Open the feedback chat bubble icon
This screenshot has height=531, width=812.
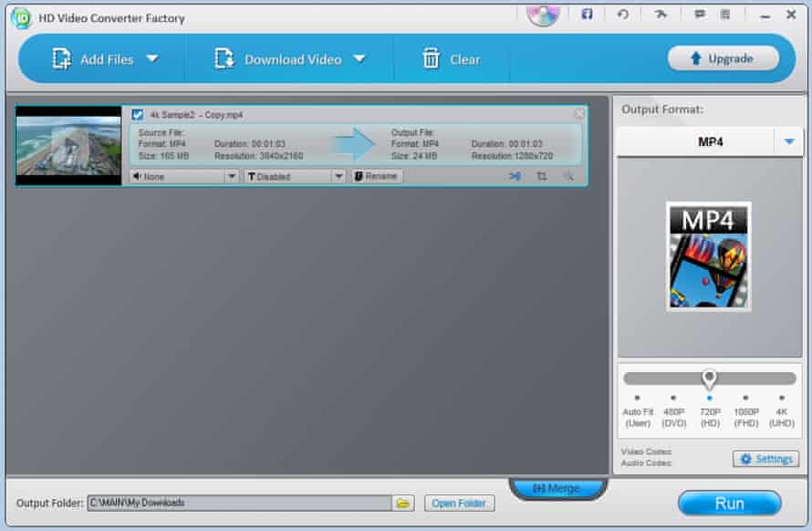(700, 15)
